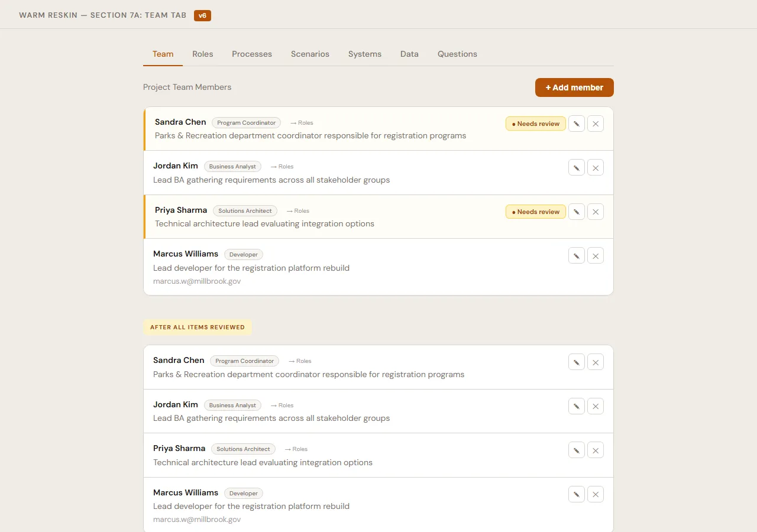The height and width of the screenshot is (532, 757).
Task: Remove Jordan Kim with the X icon
Action: [595, 167]
